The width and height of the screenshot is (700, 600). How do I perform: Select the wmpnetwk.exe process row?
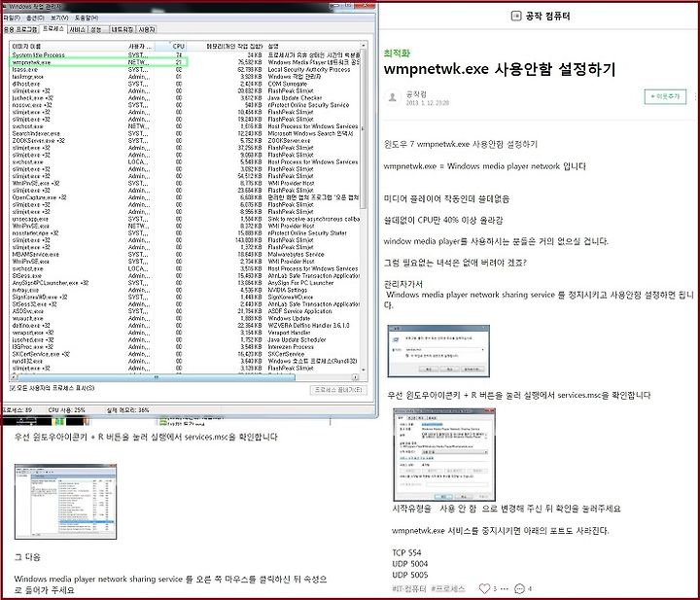coord(186,62)
